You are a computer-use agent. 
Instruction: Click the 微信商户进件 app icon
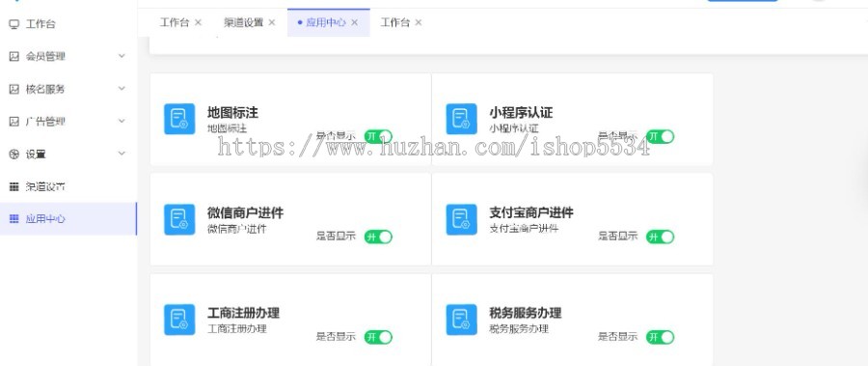point(179,219)
